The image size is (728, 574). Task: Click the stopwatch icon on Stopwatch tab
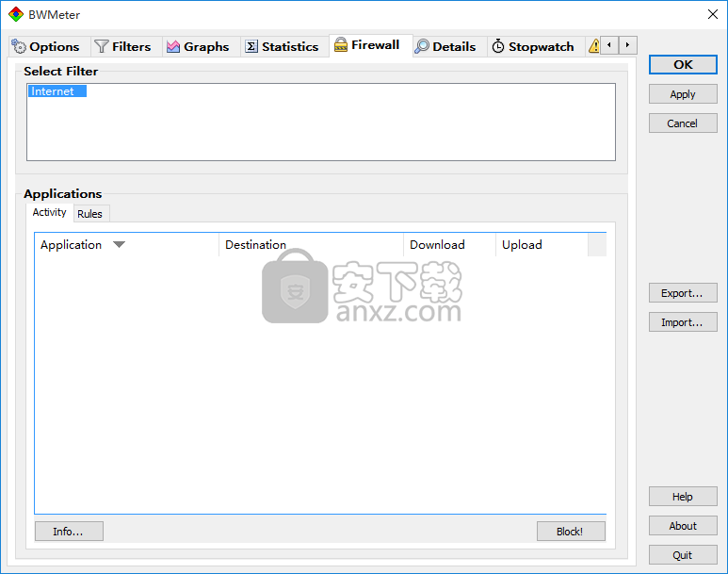pyautogui.click(x=497, y=46)
